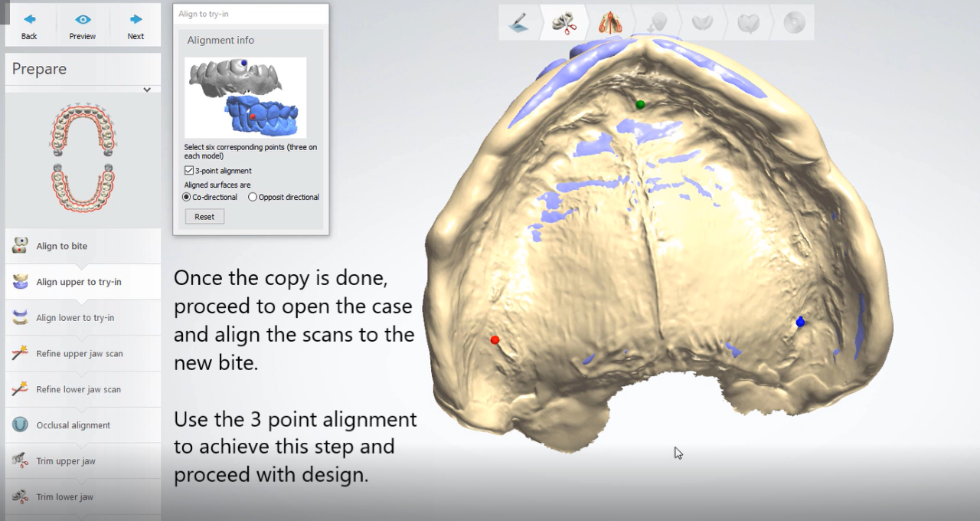Image resolution: width=980 pixels, height=521 pixels.
Task: Click the lower jaw arch diagram
Action: click(83, 188)
